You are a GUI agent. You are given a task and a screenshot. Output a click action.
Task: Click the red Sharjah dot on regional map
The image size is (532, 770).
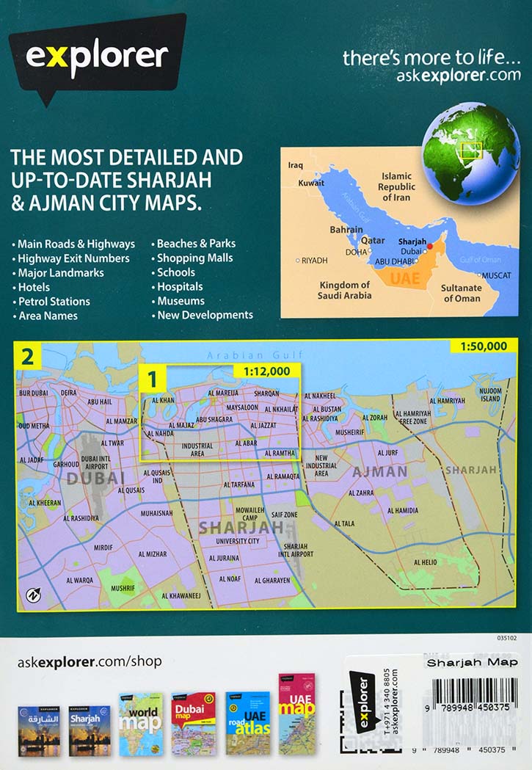tap(430, 246)
